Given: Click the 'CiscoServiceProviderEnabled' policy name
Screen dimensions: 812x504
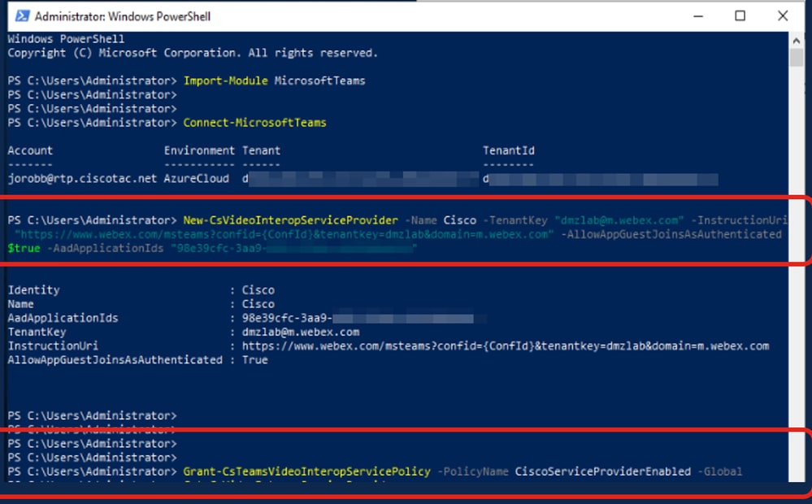Looking at the screenshot, I should tap(603, 471).
